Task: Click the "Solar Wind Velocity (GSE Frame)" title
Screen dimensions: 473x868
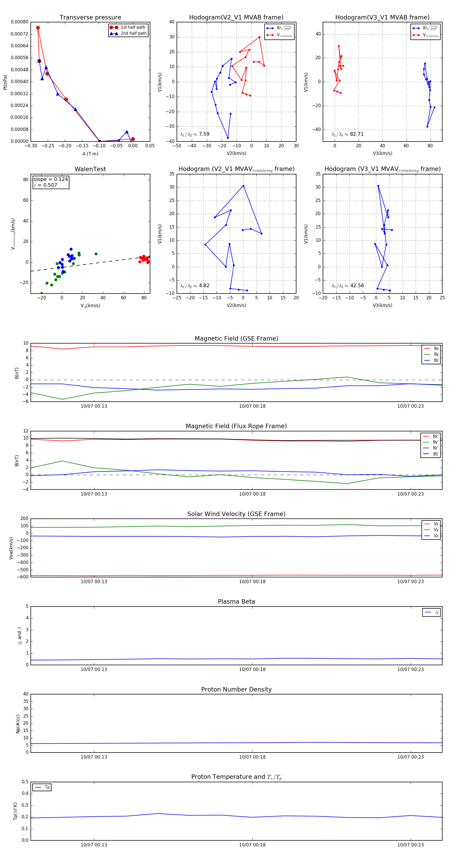Action: pyautogui.click(x=236, y=514)
